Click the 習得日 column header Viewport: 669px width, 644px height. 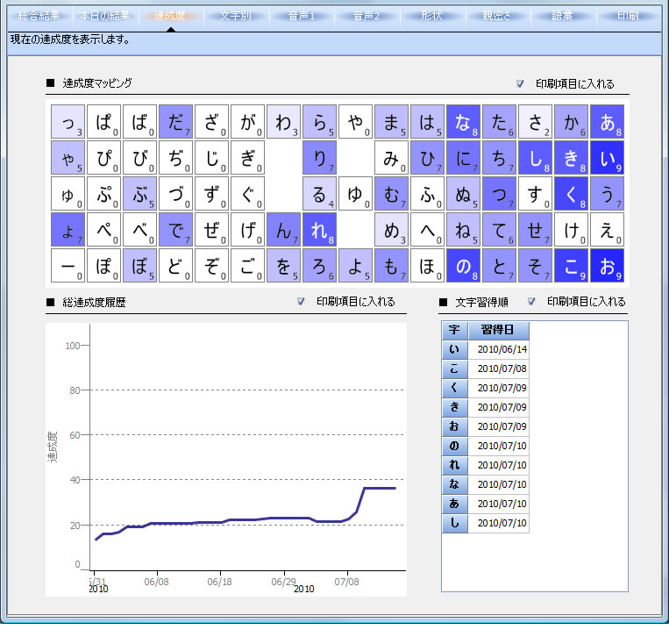(x=498, y=330)
